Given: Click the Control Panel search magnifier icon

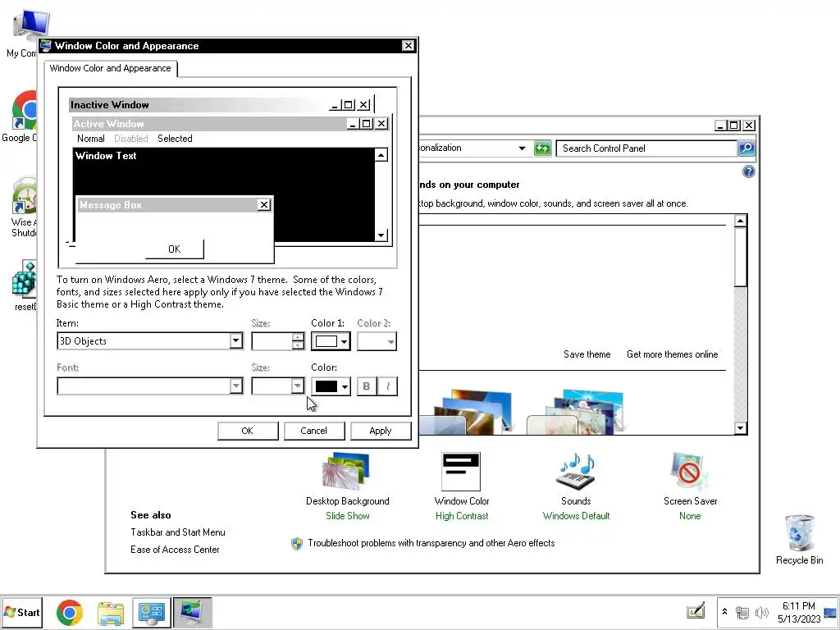Looking at the screenshot, I should click(746, 148).
